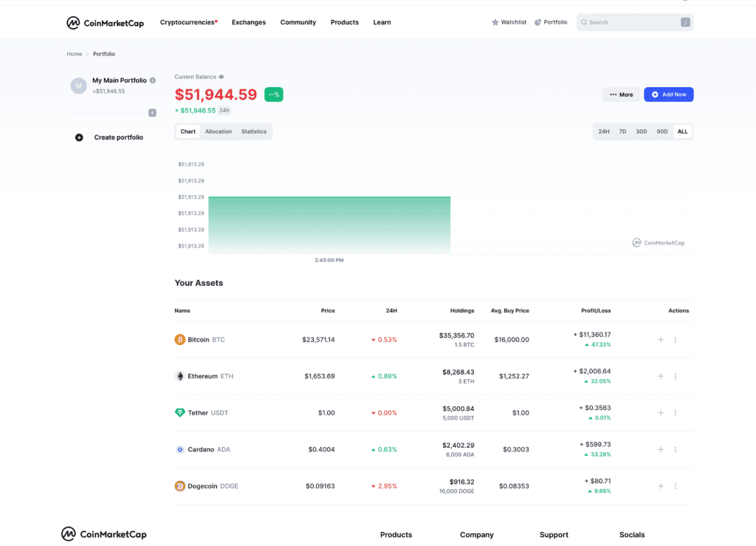Click the Create portfolio plus icon
This screenshot has width=756, height=546.
[x=79, y=137]
